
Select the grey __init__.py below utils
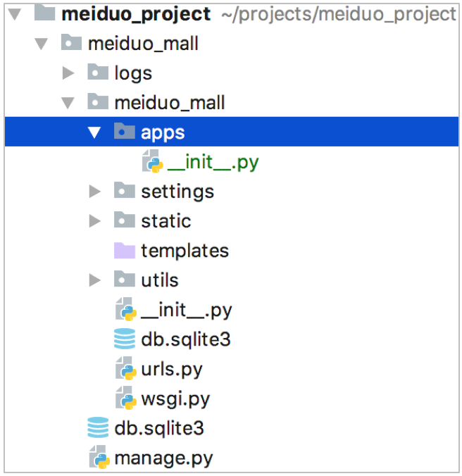pyautogui.click(x=186, y=310)
